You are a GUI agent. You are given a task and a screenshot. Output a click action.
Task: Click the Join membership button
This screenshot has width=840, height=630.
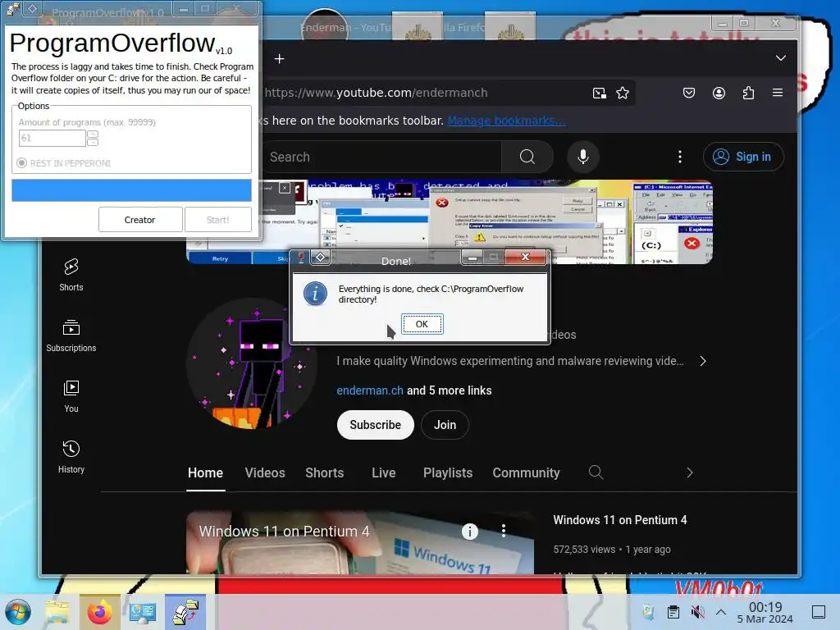445,425
